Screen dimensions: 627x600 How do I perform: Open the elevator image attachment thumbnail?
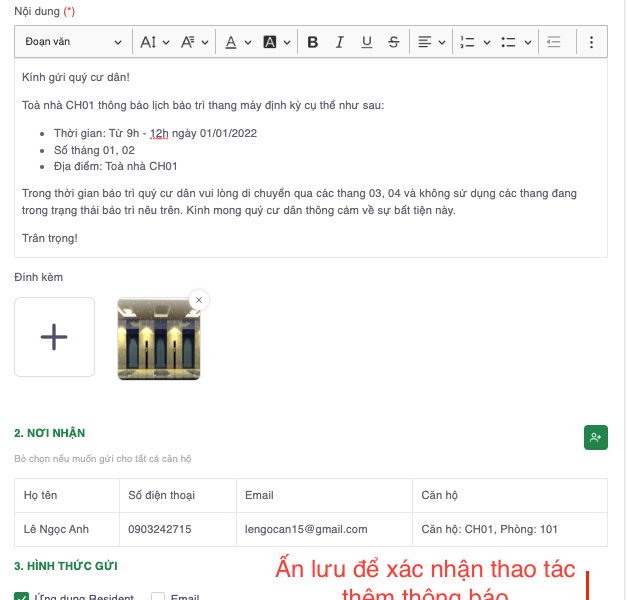coord(158,339)
